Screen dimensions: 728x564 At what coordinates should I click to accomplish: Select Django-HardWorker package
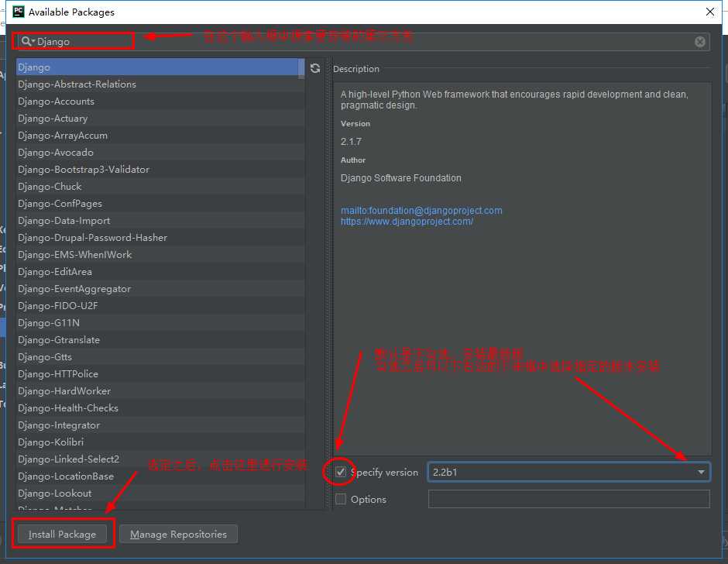click(x=160, y=390)
